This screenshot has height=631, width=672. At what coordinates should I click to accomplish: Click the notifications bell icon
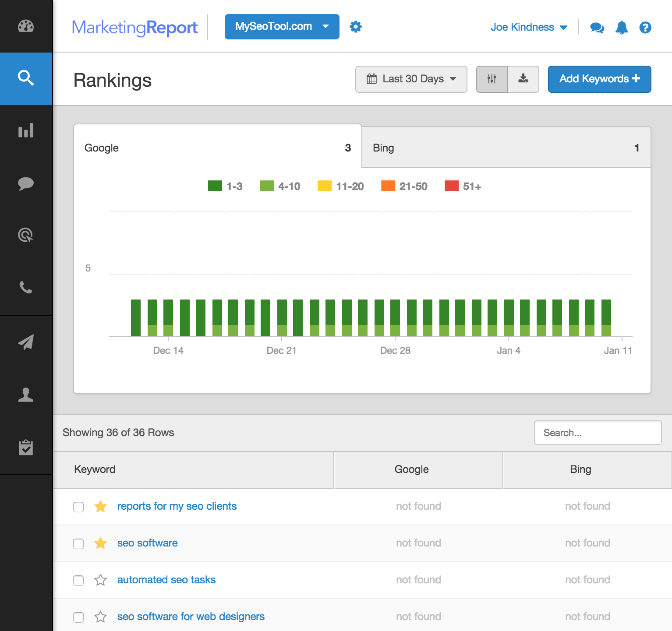click(x=622, y=28)
